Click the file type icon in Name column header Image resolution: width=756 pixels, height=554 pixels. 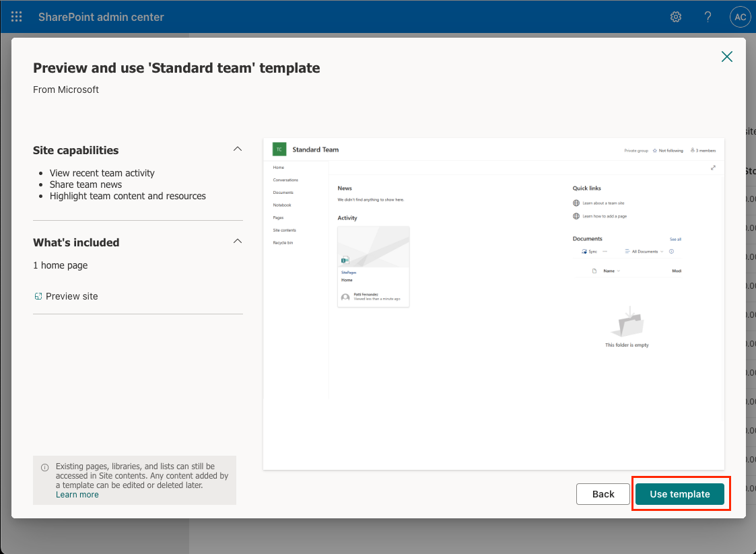click(594, 271)
